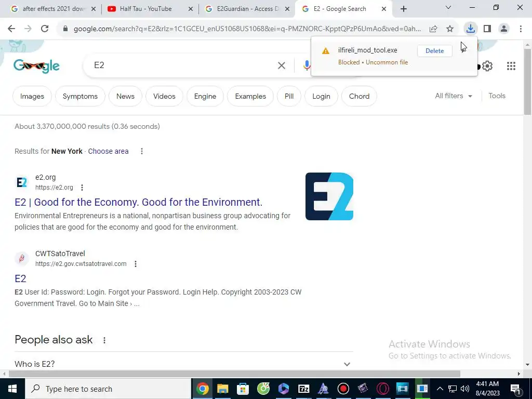This screenshot has width=532, height=399.
Task: Open the E2 CWTSatoTravel result title
Action: pyautogui.click(x=20, y=278)
